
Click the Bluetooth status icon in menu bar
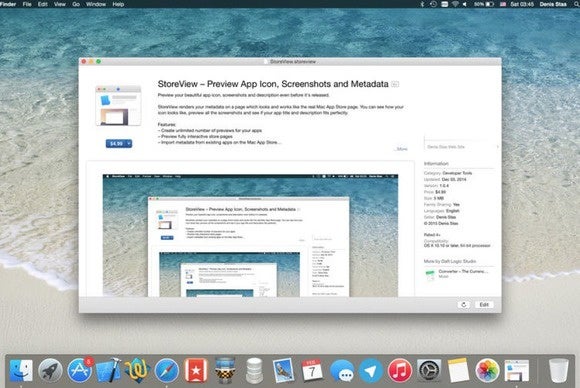pos(422,4)
